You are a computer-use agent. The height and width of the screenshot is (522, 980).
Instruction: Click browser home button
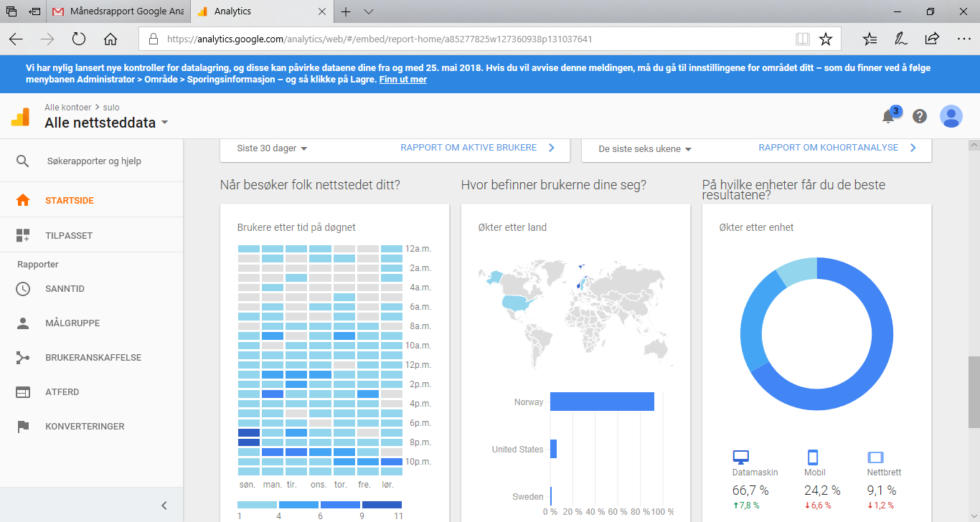click(x=110, y=39)
